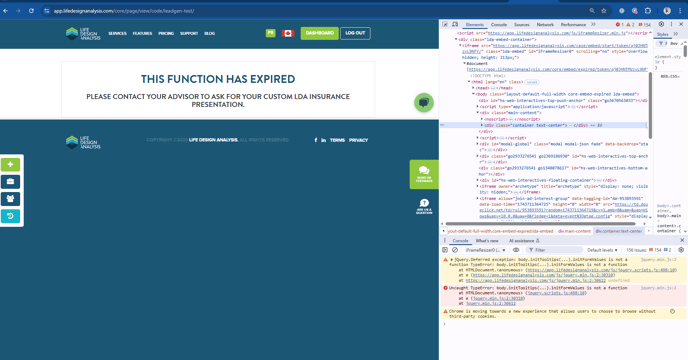Click the red error count badge
The height and width of the screenshot is (360, 688).
pos(620,25)
